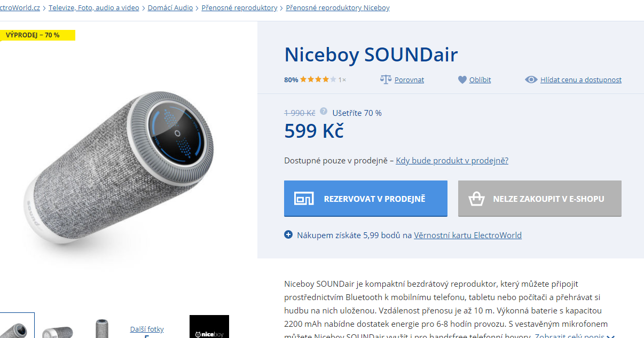Click the heart favorite icon

[462, 80]
